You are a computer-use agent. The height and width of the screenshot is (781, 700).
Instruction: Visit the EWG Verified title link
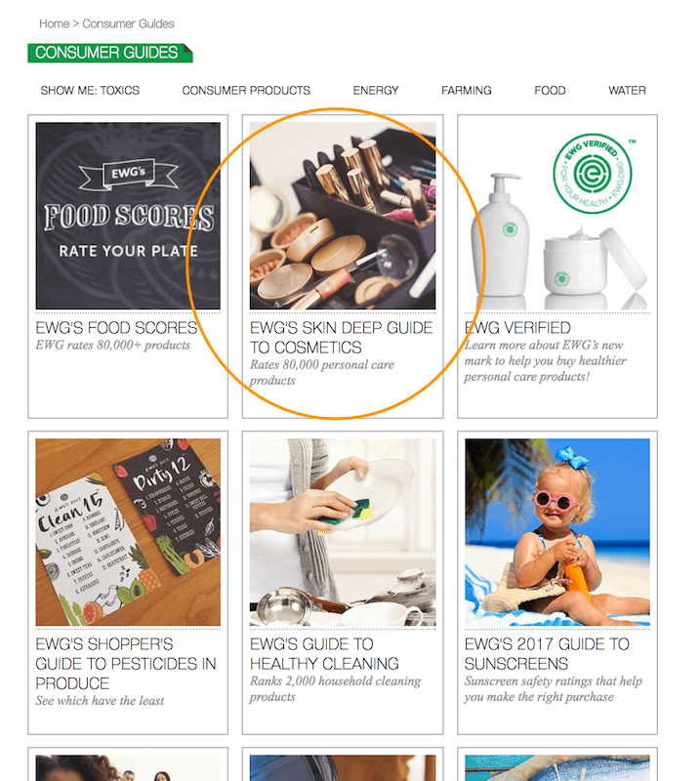517,328
